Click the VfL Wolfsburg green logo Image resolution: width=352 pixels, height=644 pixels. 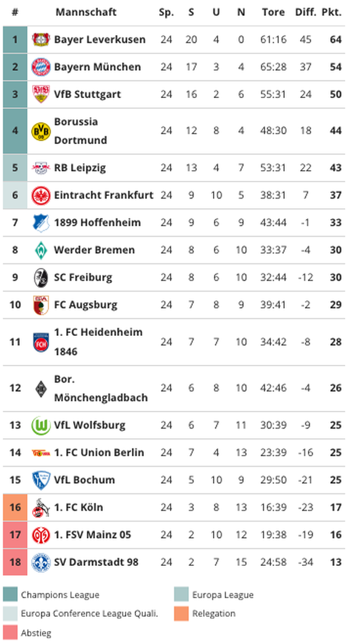[x=41, y=425]
